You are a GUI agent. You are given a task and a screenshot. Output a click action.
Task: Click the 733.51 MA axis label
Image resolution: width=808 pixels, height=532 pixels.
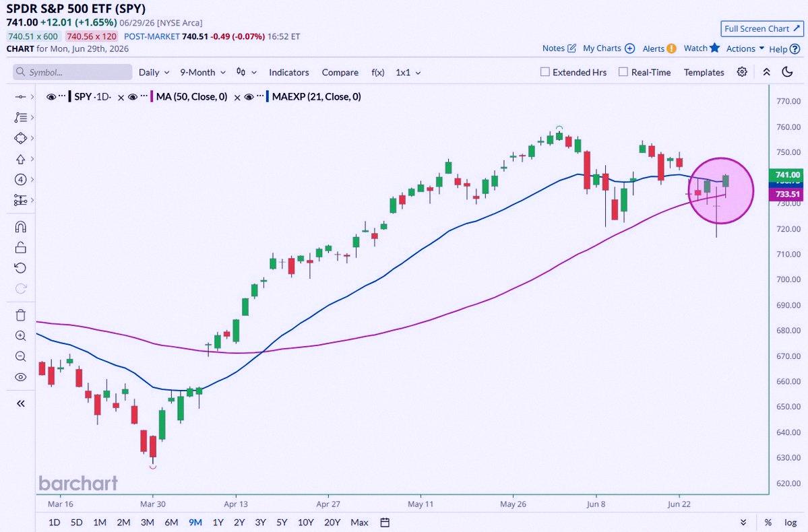tap(786, 194)
